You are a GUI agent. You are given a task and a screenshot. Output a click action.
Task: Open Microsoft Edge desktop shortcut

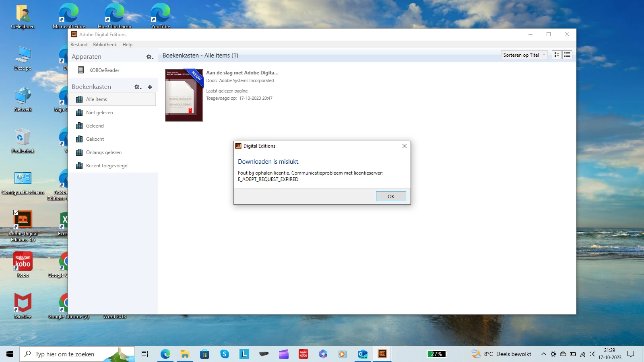point(69,16)
